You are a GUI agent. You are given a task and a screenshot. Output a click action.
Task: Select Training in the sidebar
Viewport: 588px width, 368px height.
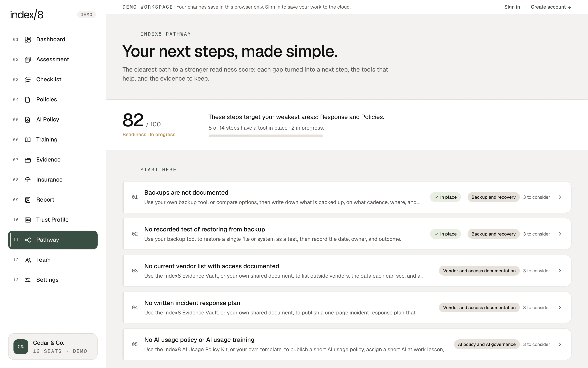point(53,140)
